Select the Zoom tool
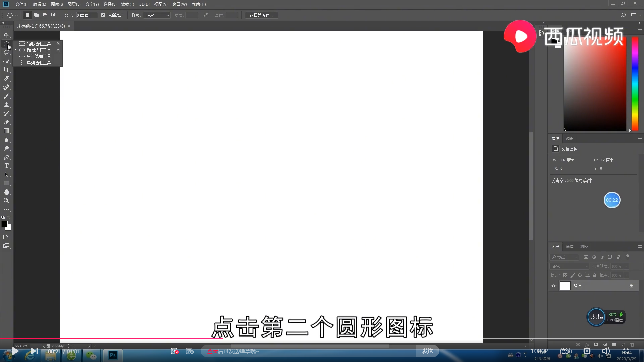This screenshot has height=362, width=644. pyautogui.click(x=6, y=201)
